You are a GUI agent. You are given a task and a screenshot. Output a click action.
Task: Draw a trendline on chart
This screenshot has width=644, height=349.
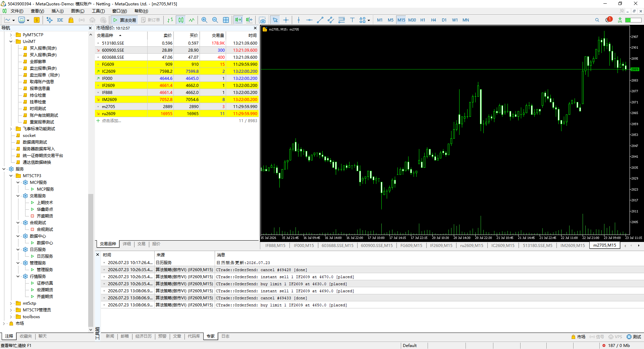click(320, 20)
